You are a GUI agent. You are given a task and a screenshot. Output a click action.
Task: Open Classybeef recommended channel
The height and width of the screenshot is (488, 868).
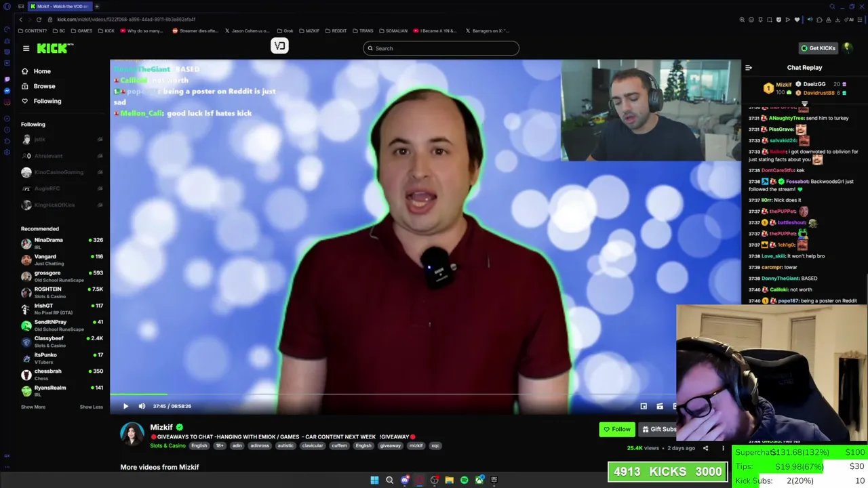point(62,342)
